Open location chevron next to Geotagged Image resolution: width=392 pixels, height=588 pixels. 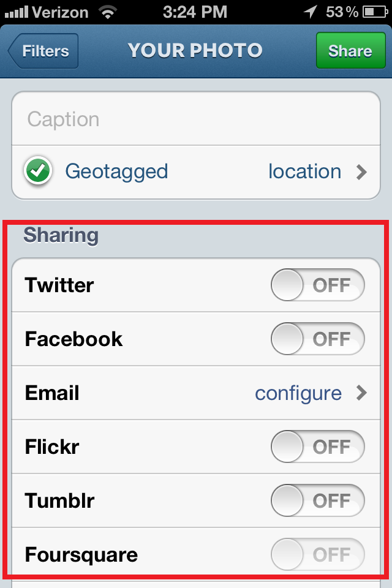point(361,172)
